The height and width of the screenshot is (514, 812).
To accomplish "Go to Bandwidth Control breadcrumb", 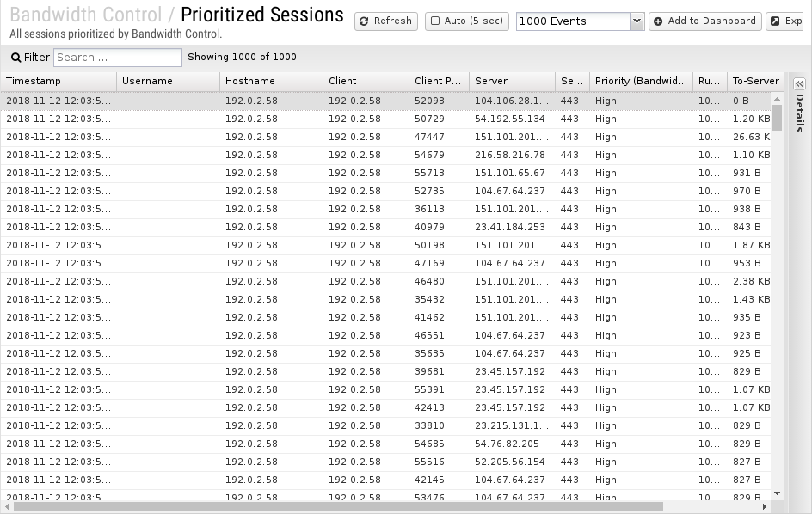I will pos(86,15).
